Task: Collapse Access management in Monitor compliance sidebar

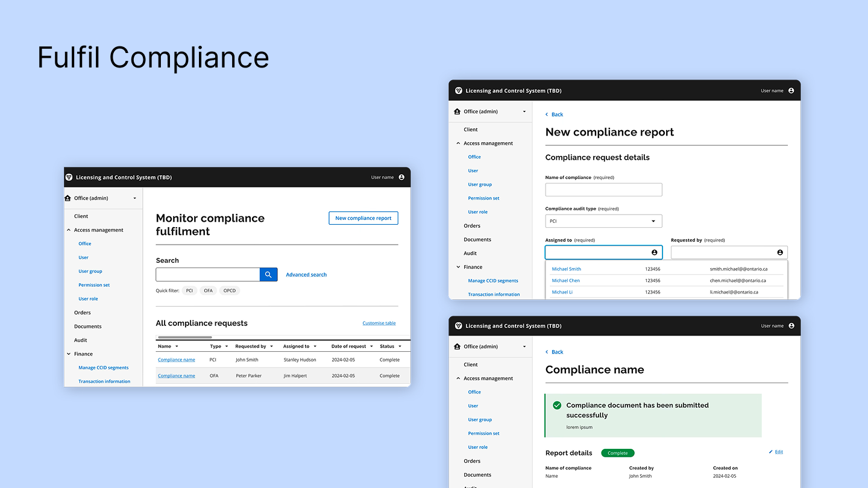Action: coord(69,230)
